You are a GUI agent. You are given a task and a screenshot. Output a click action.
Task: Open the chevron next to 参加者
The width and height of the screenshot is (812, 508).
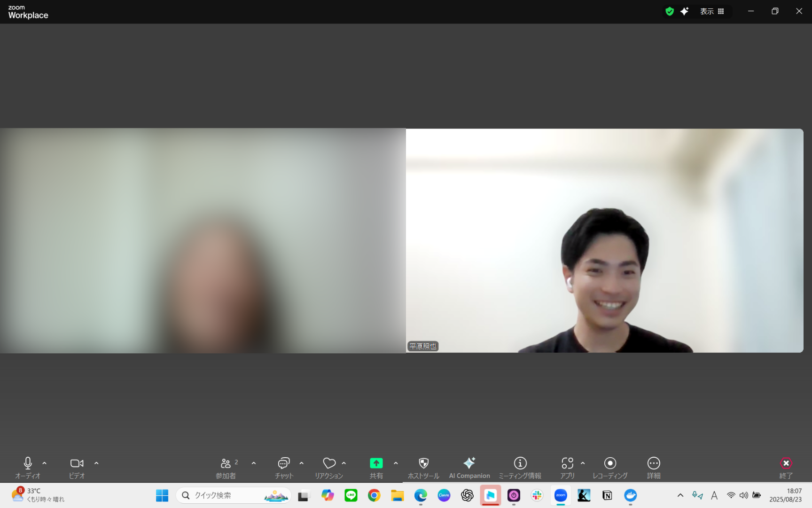tap(254, 463)
